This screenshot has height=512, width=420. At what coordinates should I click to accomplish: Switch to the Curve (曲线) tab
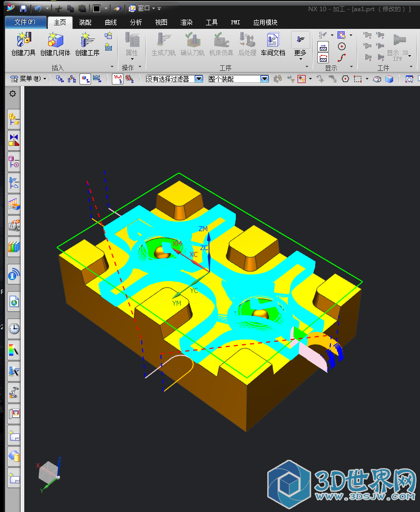(111, 22)
